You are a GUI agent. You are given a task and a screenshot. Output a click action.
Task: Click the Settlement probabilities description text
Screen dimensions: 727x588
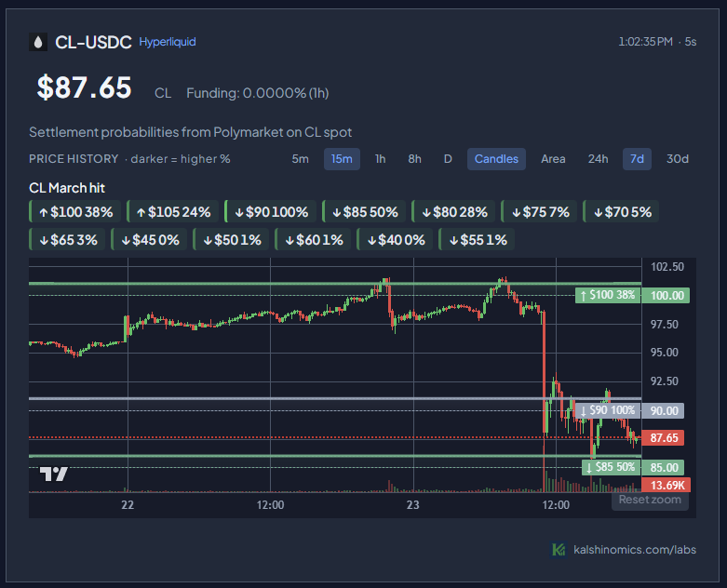tap(191, 132)
